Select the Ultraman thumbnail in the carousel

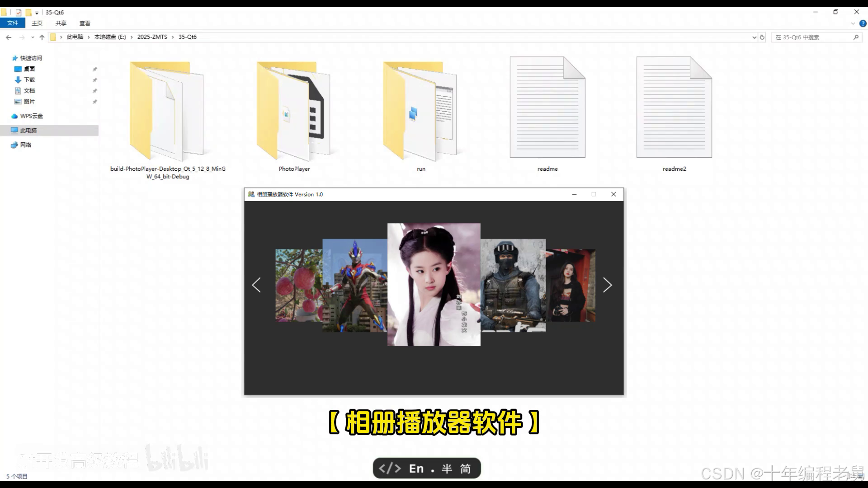(x=354, y=286)
